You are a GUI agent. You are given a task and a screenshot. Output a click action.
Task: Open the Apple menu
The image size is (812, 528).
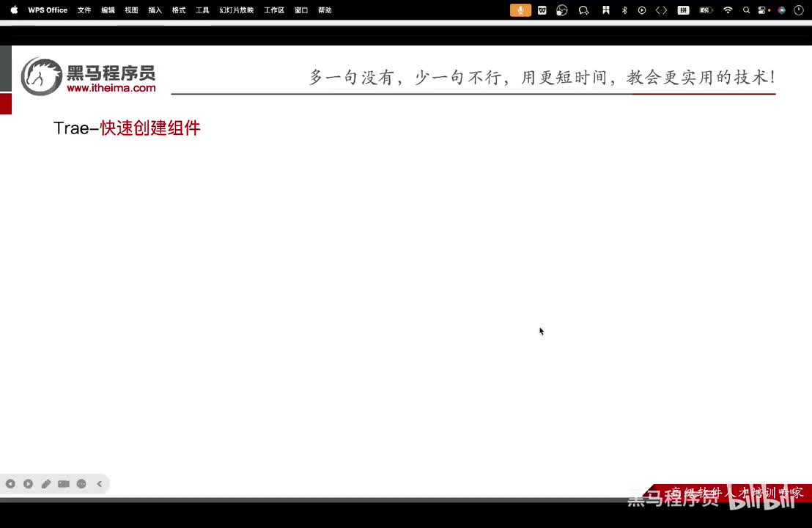14,10
